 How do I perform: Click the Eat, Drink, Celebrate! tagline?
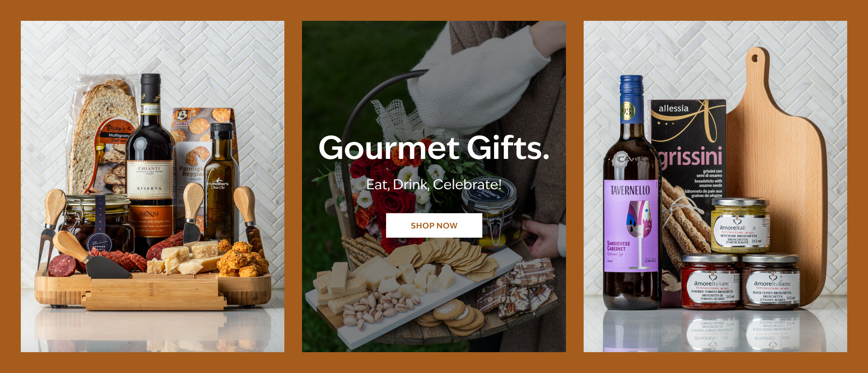[x=434, y=184]
